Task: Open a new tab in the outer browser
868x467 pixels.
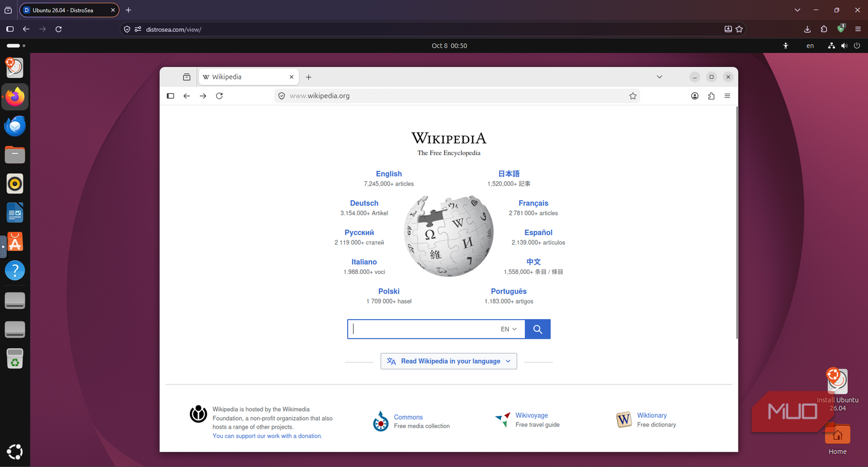Action: coord(128,10)
